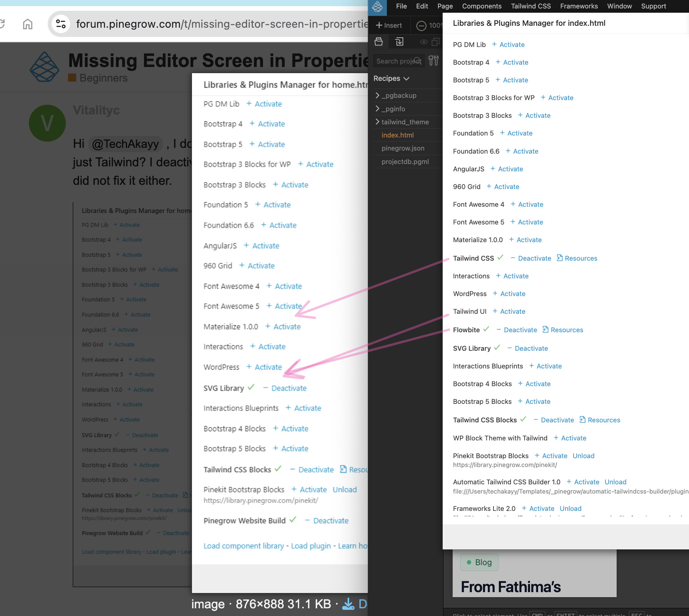Click the download icon below the lightbox image
This screenshot has width=689, height=616.
[348, 604]
